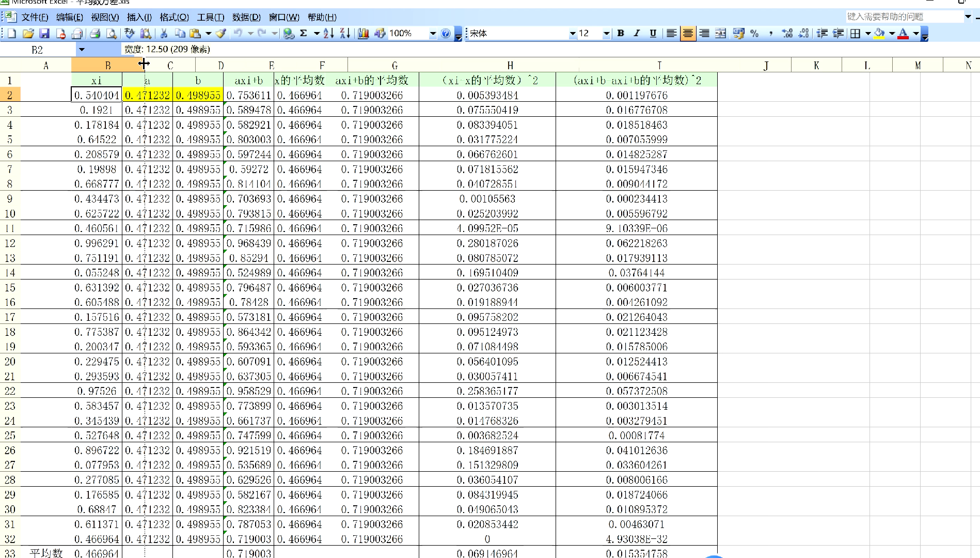Open Excel Help question mark icon
The image size is (980, 558).
tap(446, 34)
